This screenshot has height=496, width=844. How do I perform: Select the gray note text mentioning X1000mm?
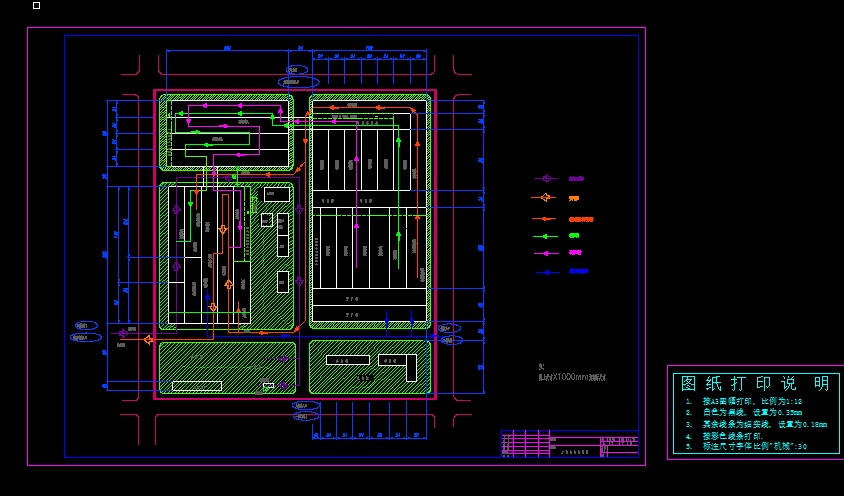click(572, 377)
